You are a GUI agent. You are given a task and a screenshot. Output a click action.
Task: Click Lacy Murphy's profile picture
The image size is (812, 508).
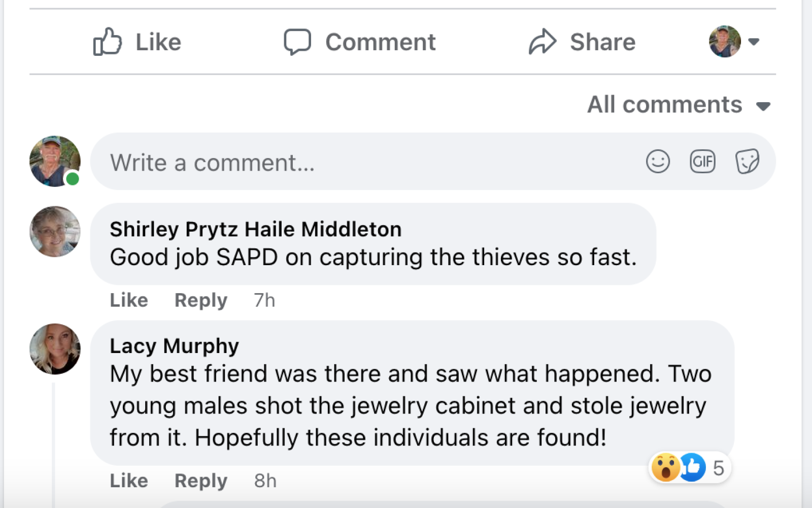click(54, 348)
